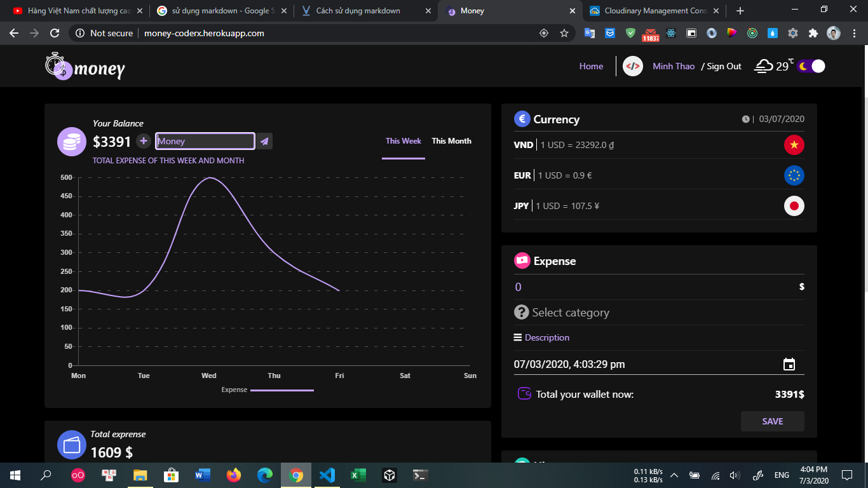Click the Sign Out link in the header

(724, 66)
